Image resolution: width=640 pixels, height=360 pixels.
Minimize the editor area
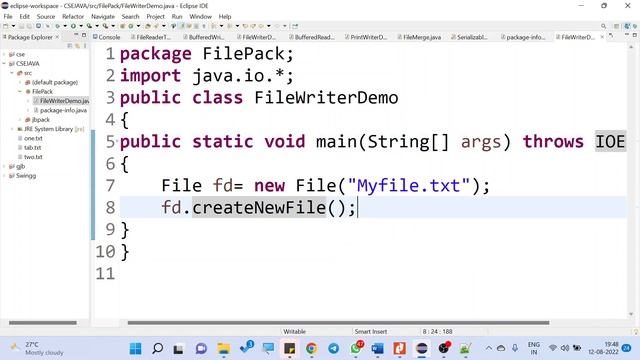627,35
